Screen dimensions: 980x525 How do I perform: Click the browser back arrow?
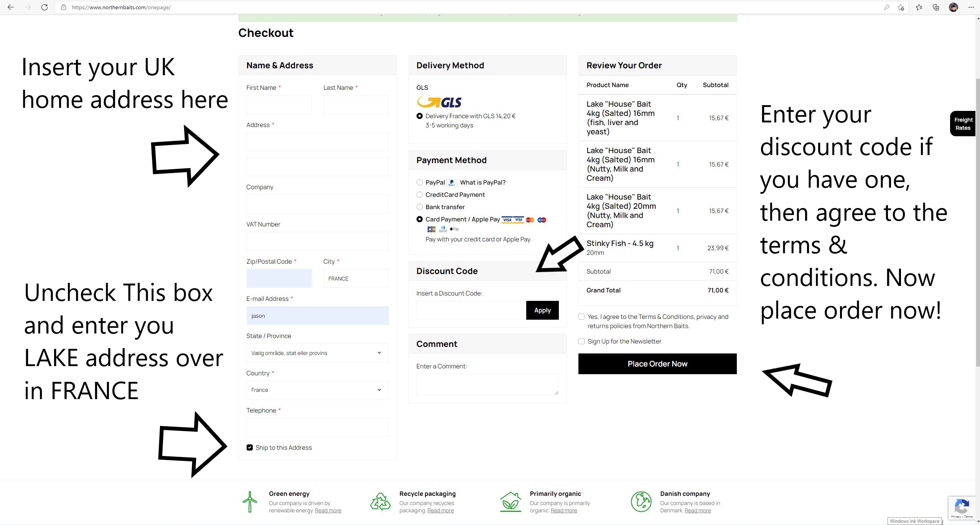(x=11, y=7)
